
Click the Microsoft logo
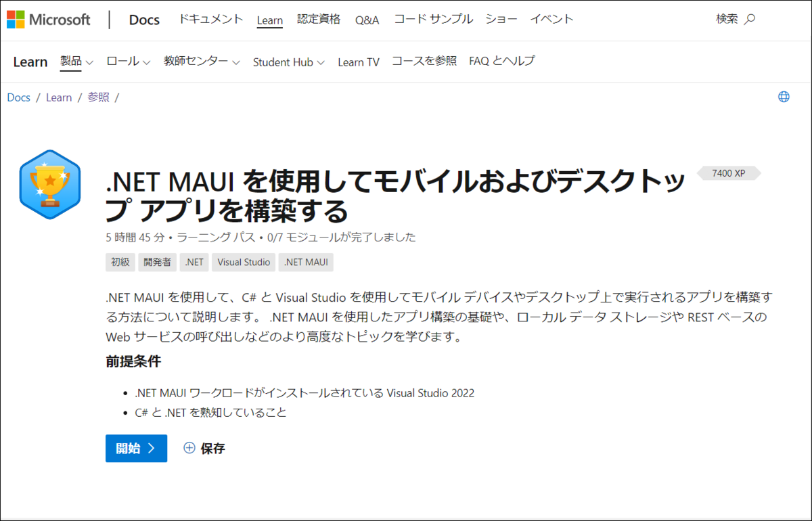pyautogui.click(x=49, y=19)
